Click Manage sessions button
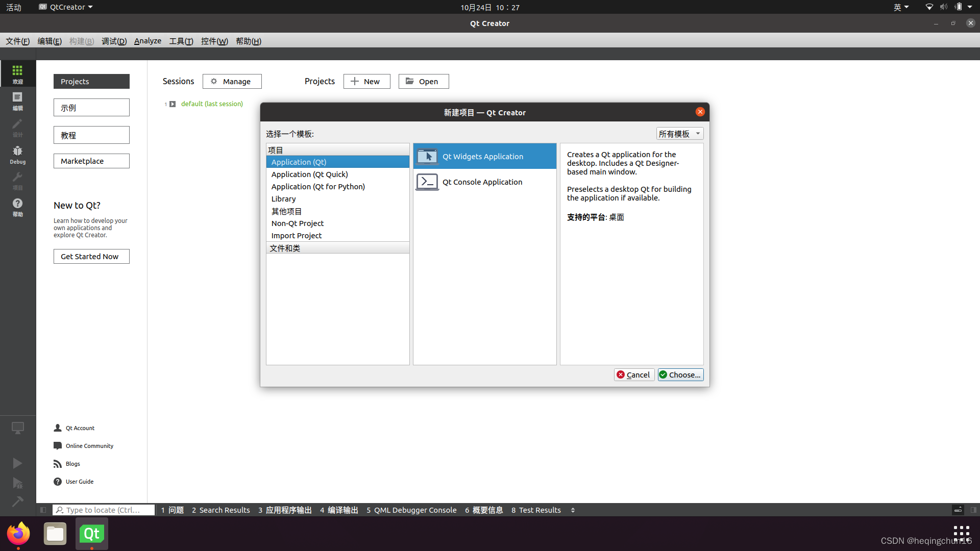 coord(232,81)
